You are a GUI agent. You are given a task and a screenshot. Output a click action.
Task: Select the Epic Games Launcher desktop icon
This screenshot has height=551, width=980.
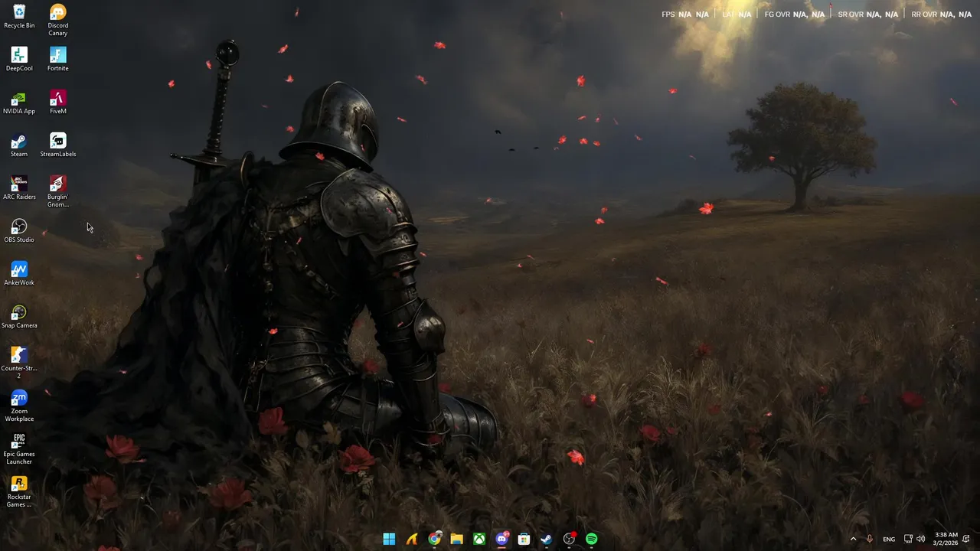tap(19, 448)
